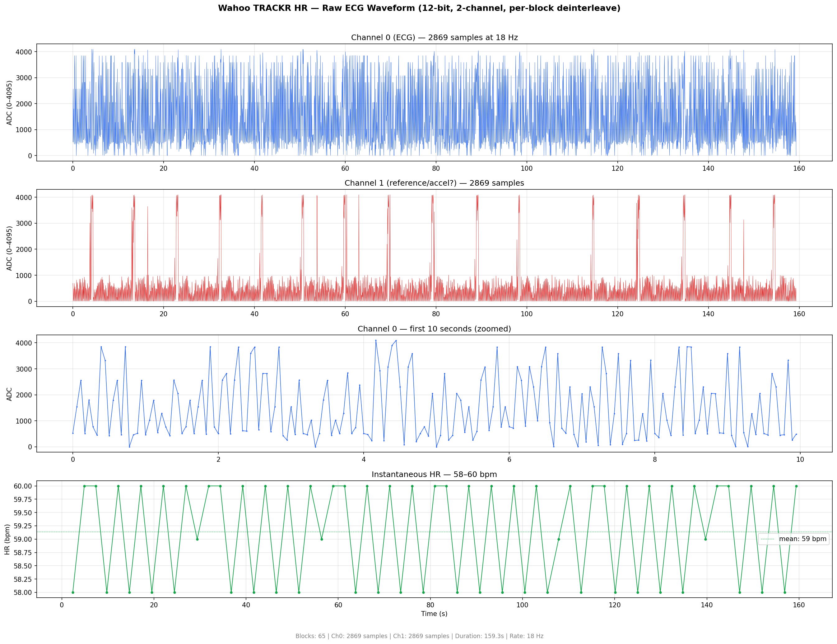Click the "58.00" y-axis tick label
837x644 pixels.
pos(24,592)
